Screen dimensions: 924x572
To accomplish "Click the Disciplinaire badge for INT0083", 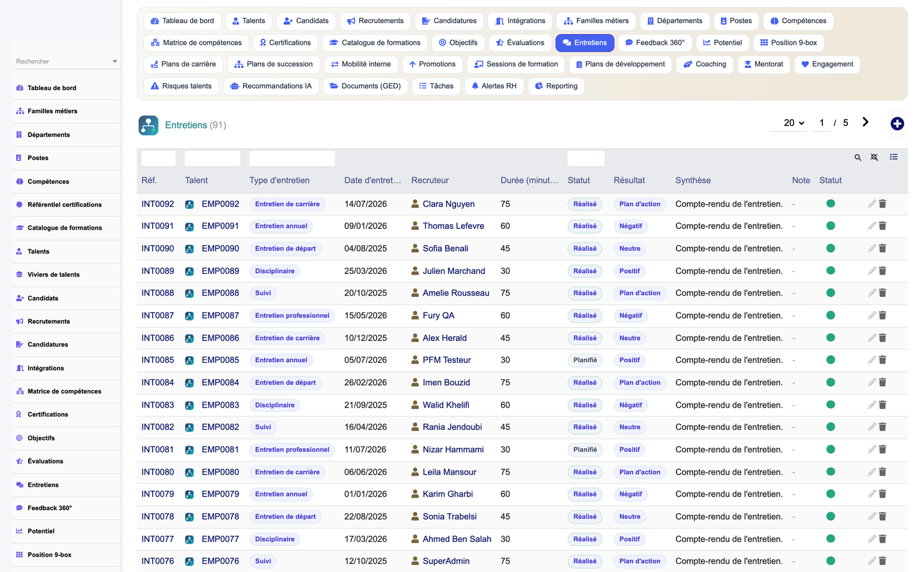I will (x=275, y=405).
